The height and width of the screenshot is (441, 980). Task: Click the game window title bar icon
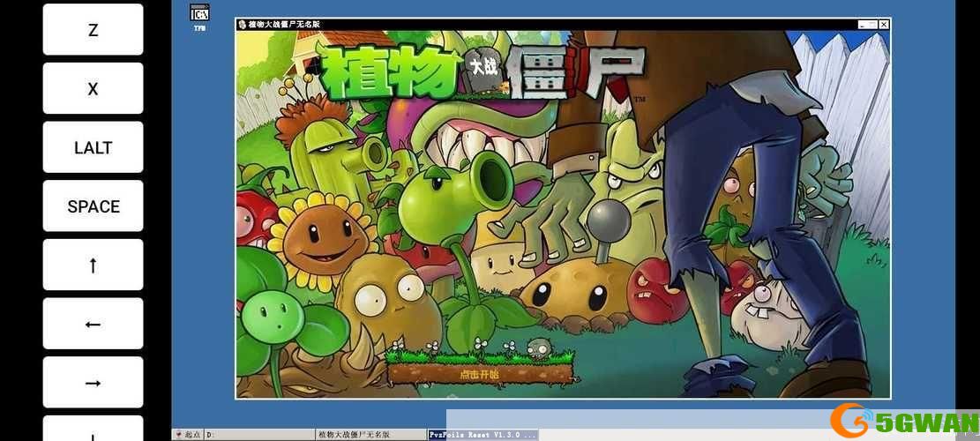tap(242, 25)
